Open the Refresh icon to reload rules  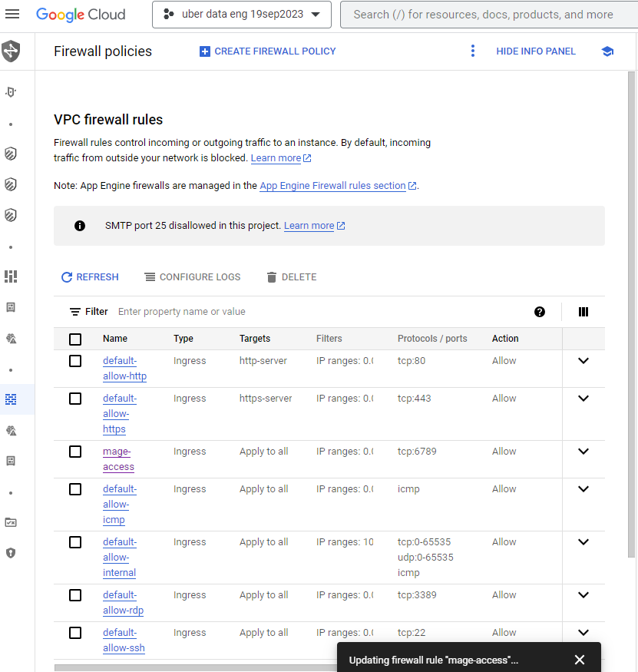coord(67,276)
